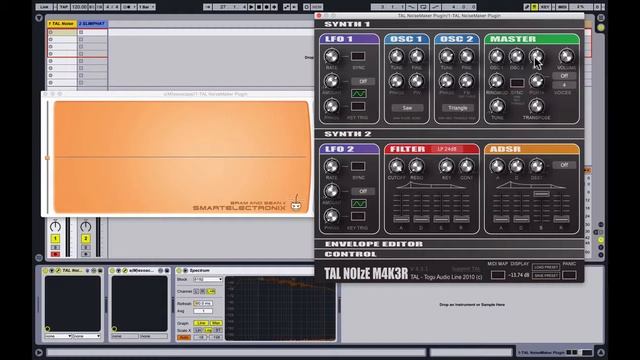
Task: Click the OSC 2 Fine knob
Action: [x=467, y=56]
